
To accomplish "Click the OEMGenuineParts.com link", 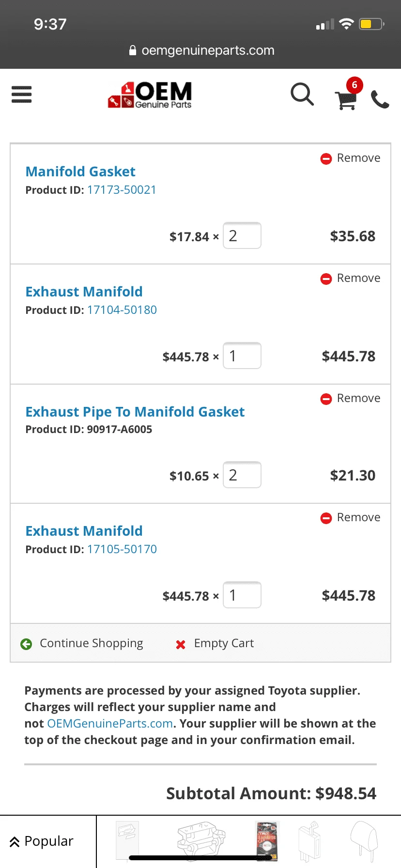I will coord(110,724).
